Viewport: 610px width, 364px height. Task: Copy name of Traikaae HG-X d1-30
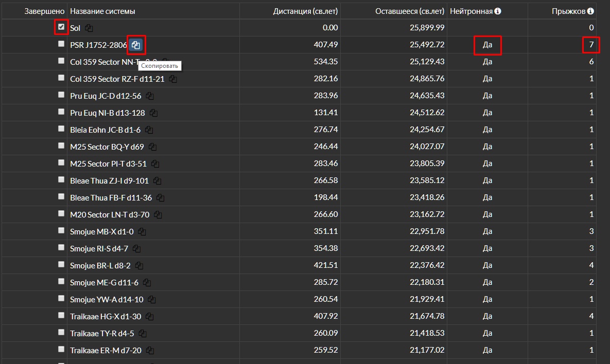coord(149,317)
